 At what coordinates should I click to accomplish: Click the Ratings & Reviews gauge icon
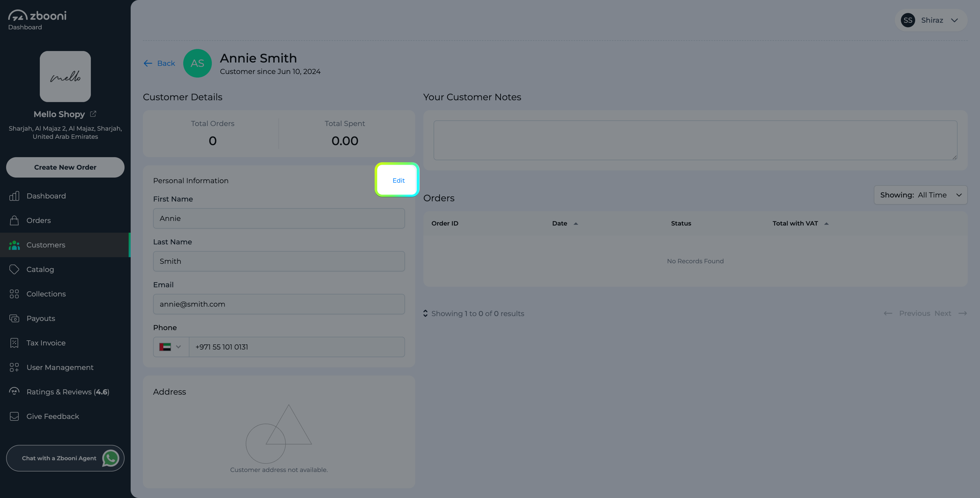pos(14,391)
